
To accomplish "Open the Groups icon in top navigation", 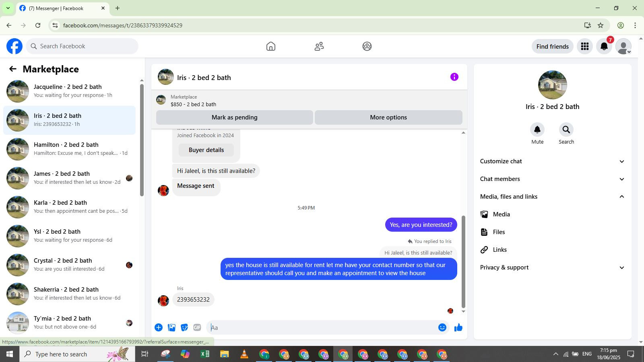I will click(x=367, y=46).
